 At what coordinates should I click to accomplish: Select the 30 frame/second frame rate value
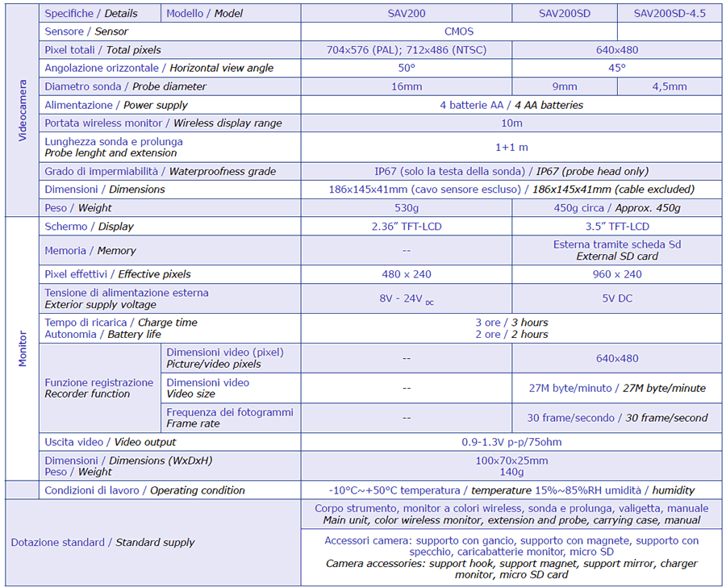coord(617,418)
